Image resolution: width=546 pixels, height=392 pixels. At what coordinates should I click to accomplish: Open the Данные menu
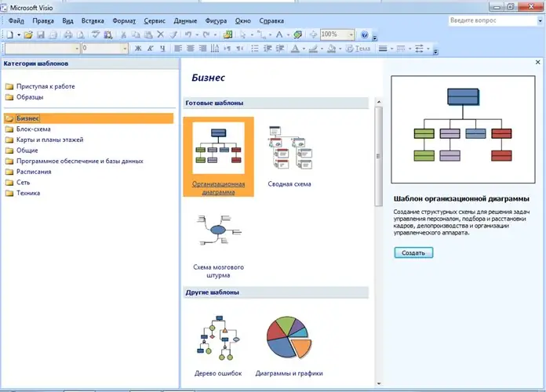tap(185, 21)
